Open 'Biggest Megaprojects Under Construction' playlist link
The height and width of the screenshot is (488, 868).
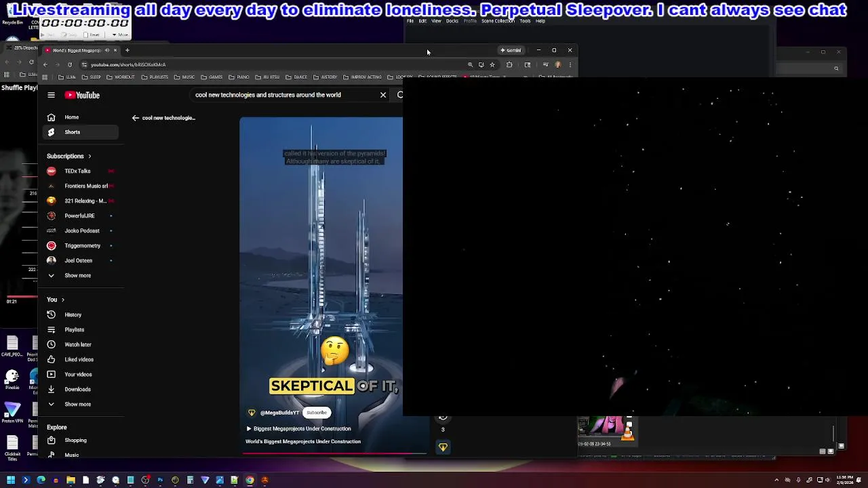[298, 428]
